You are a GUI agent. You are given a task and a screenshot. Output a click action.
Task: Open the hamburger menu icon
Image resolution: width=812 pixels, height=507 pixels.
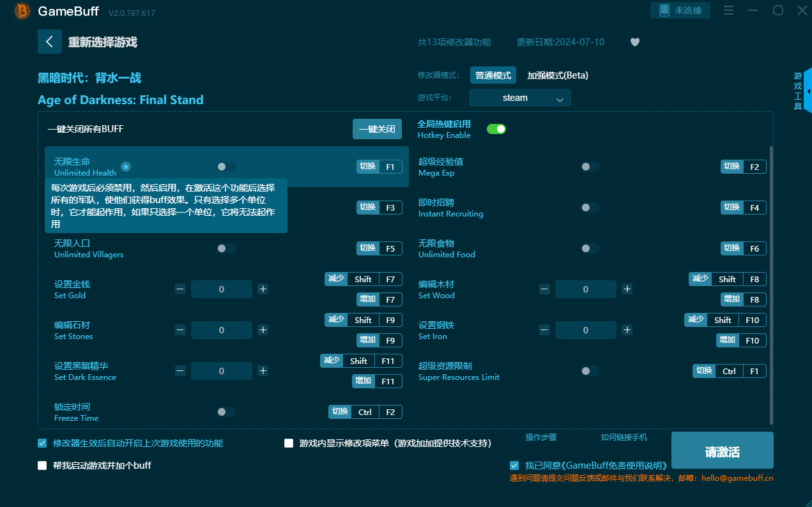[x=729, y=10]
